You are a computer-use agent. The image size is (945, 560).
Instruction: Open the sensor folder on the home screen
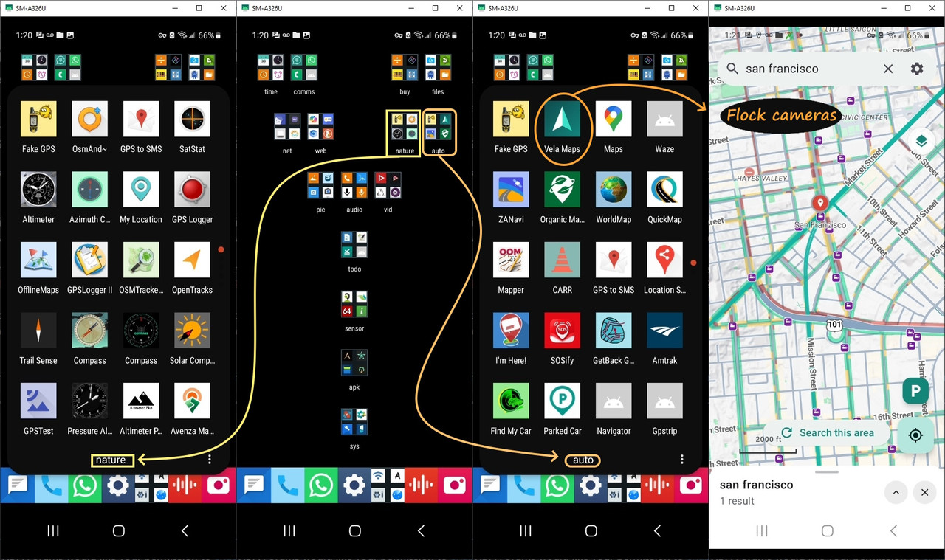click(354, 304)
